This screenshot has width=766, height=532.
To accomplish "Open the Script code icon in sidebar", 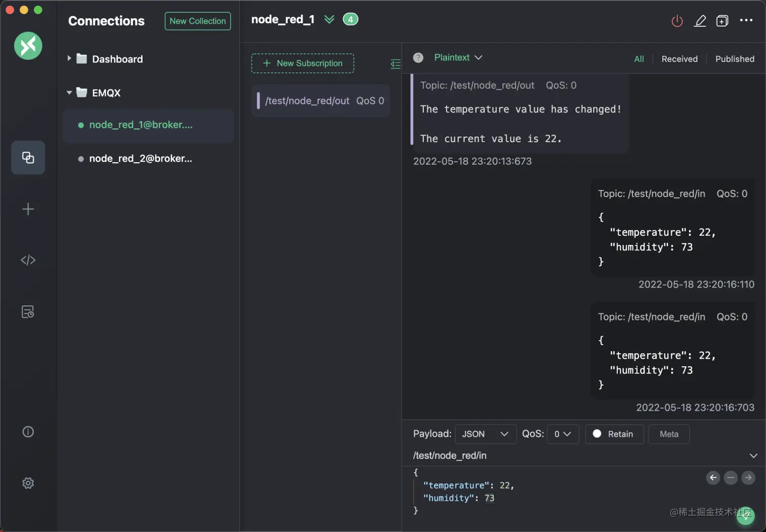I will (x=28, y=260).
